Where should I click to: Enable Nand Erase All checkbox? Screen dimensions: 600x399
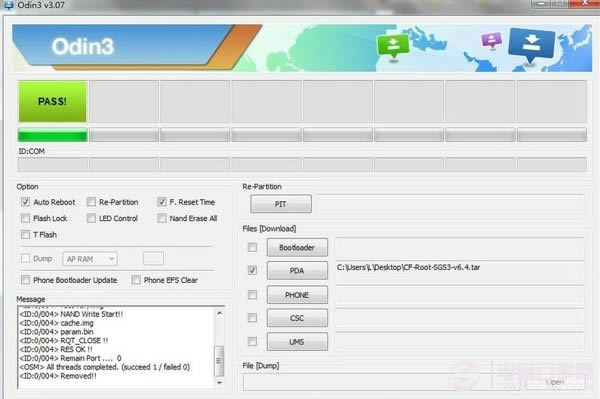[x=161, y=218]
